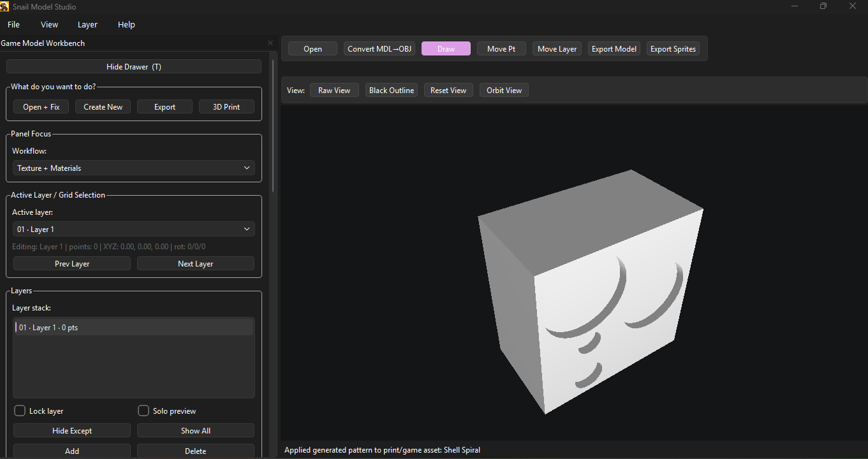Open the View menu
This screenshot has height=459, width=868.
(x=49, y=24)
